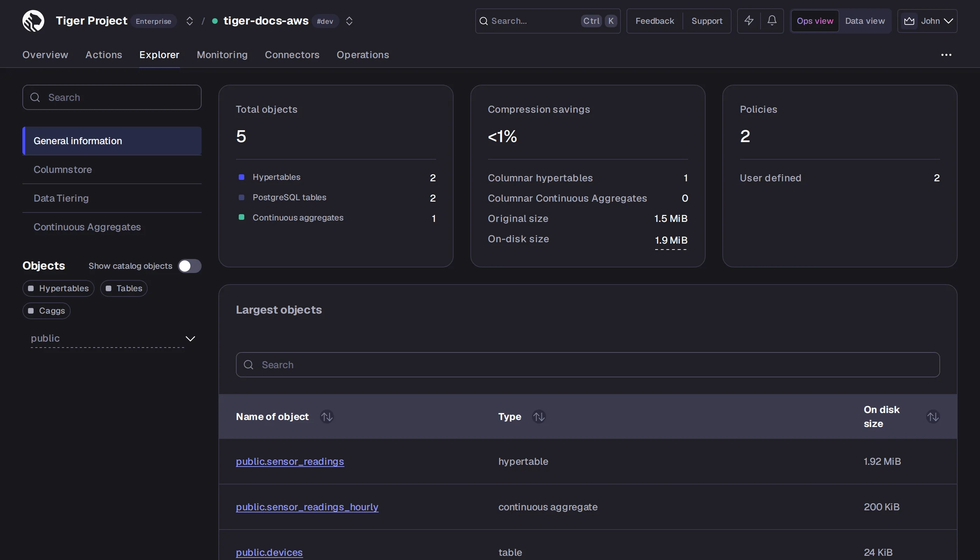Click the Hypertables blue legend swatch
This screenshot has height=560, width=980.
point(241,177)
